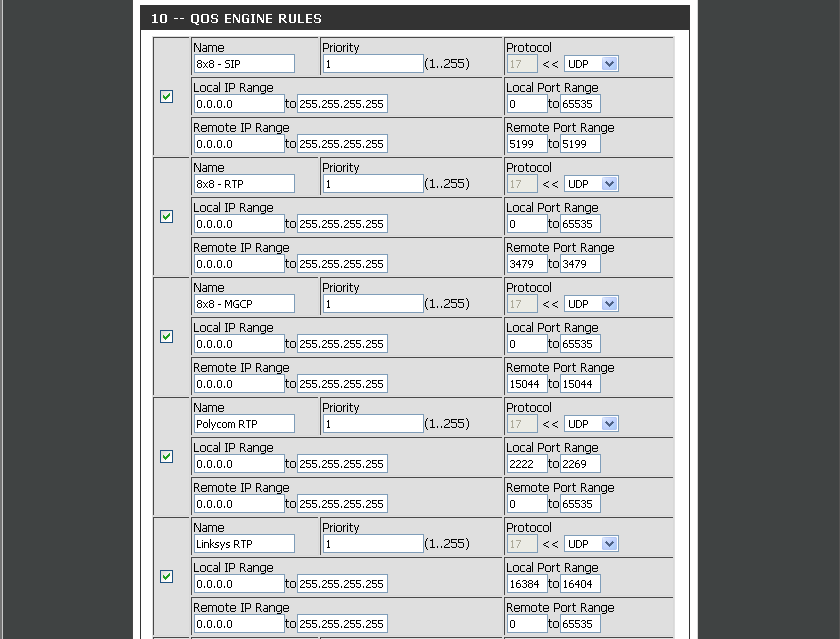Toggle the 8x8 - RTP rule checkbox

click(x=166, y=217)
